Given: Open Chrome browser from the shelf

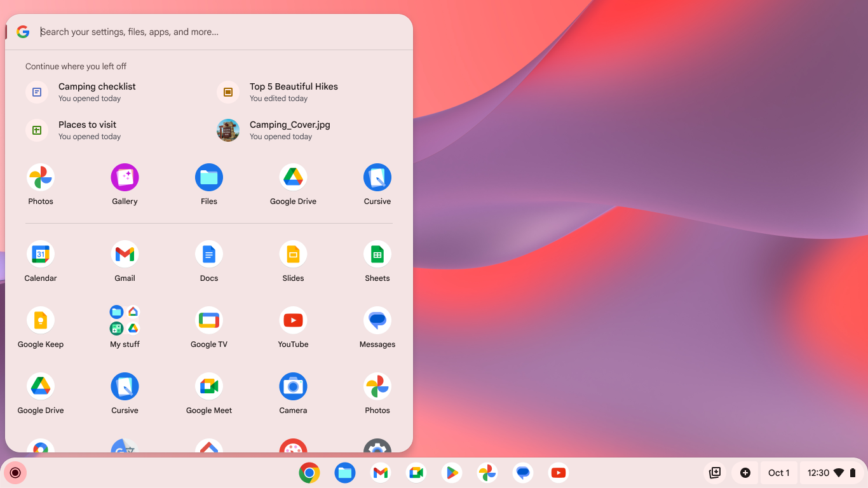Looking at the screenshot, I should [309, 473].
